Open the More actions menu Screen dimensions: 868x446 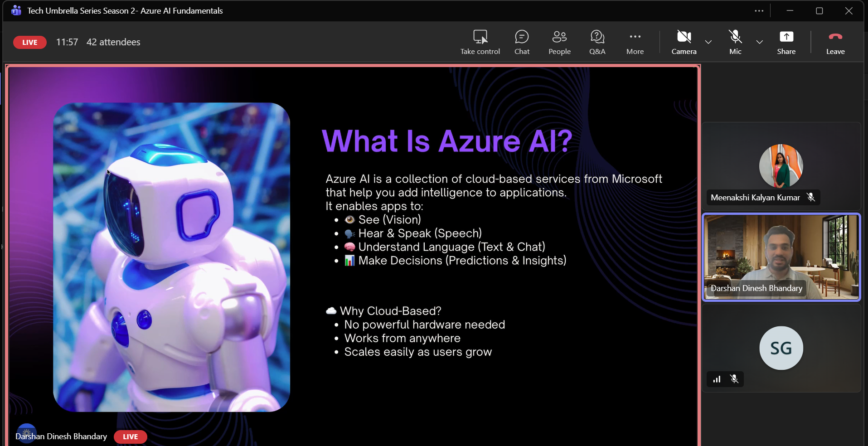(635, 42)
